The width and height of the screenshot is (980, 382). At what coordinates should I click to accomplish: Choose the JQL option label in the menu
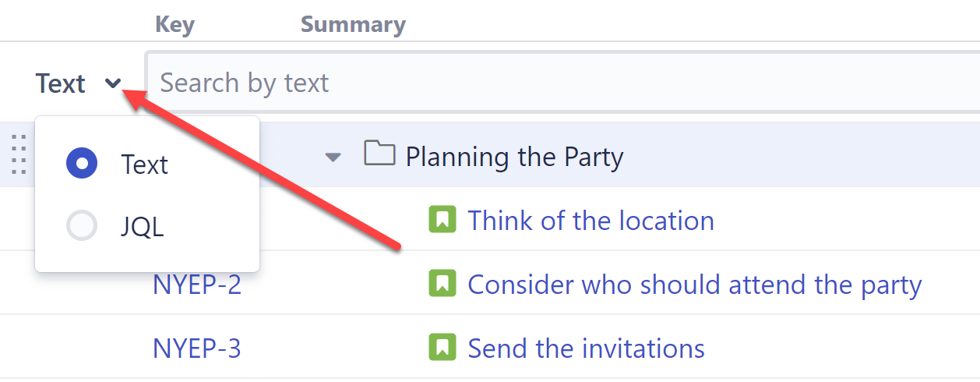(x=143, y=227)
